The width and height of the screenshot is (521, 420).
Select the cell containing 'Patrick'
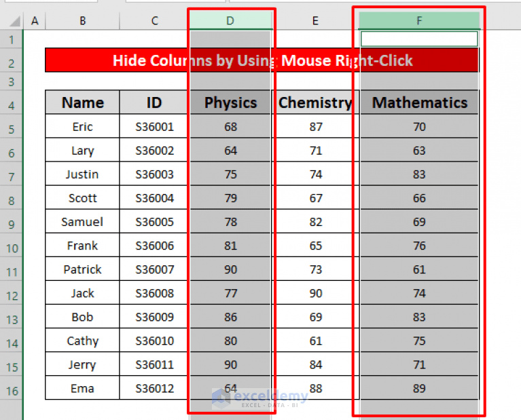coord(82,269)
